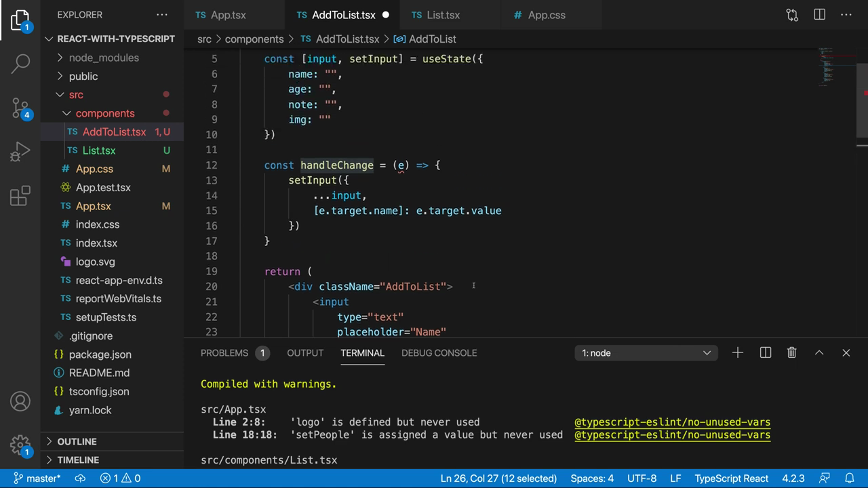This screenshot has width=868, height=488.
Task: Click 'components' in breadcrumb path
Action: 254,39
